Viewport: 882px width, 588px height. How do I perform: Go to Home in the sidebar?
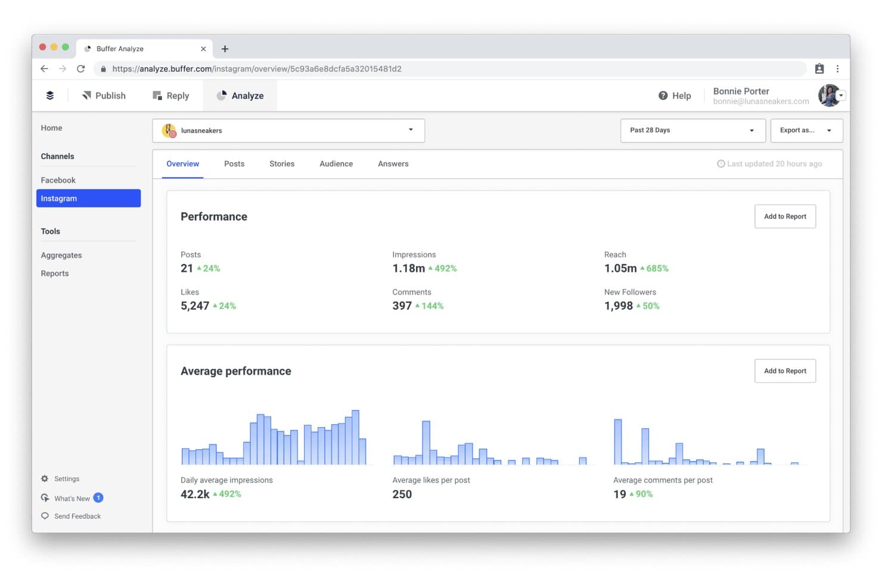tap(51, 128)
